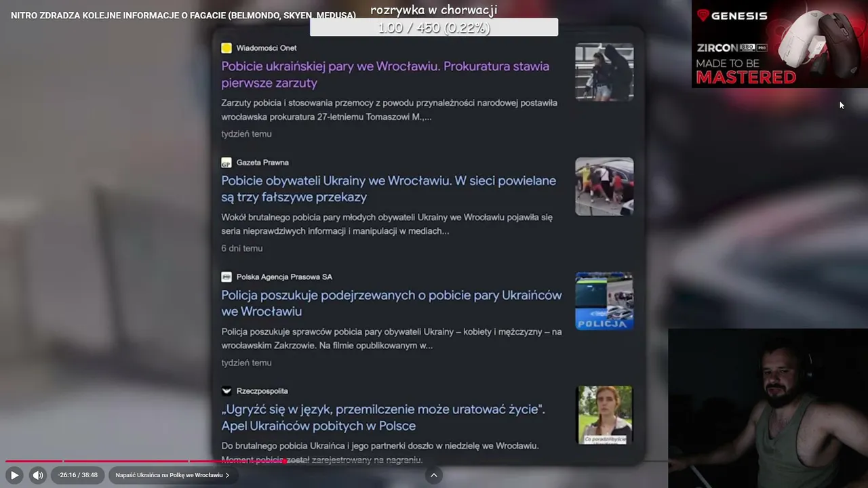Open the Rzeczpospolita article thumbnail
Viewport: 868px width, 488px height.
pos(604,415)
